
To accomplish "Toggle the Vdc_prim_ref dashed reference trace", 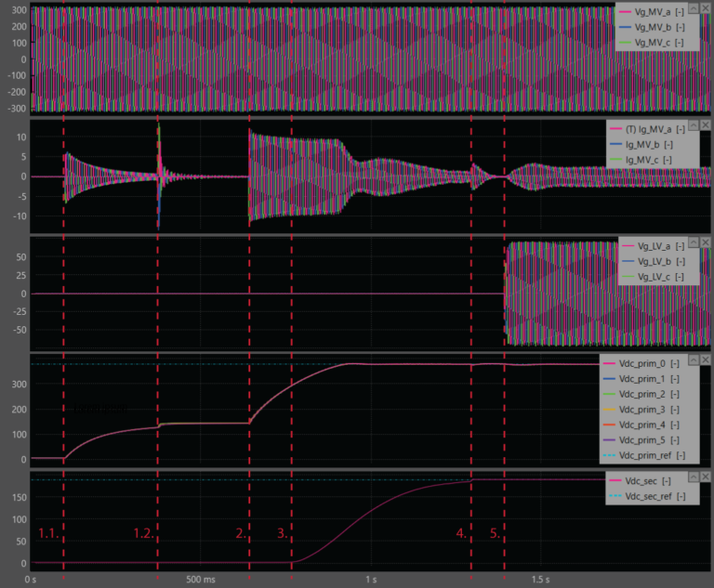I will click(653, 455).
